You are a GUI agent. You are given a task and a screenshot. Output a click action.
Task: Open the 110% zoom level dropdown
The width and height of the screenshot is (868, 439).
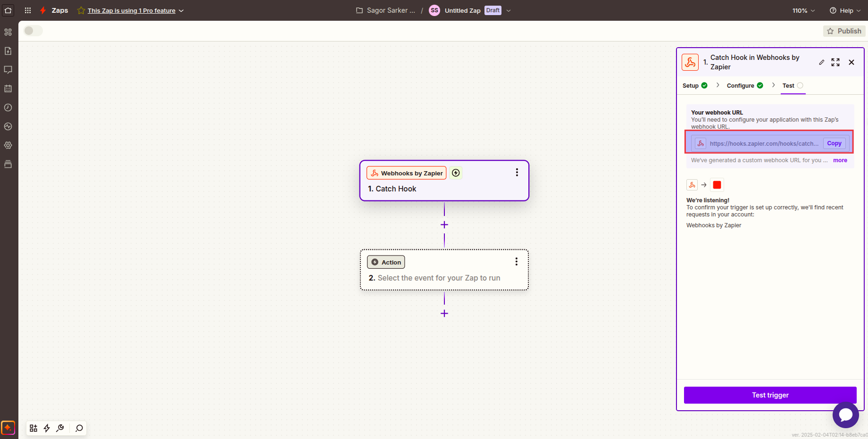pos(803,10)
